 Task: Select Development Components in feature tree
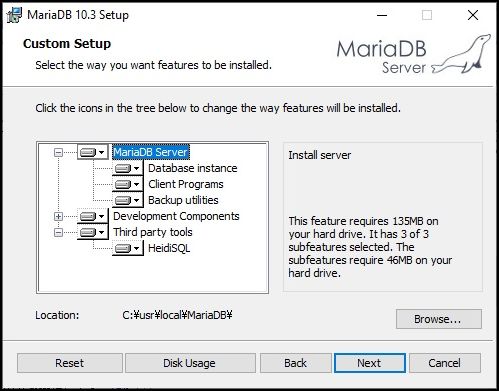point(176,216)
